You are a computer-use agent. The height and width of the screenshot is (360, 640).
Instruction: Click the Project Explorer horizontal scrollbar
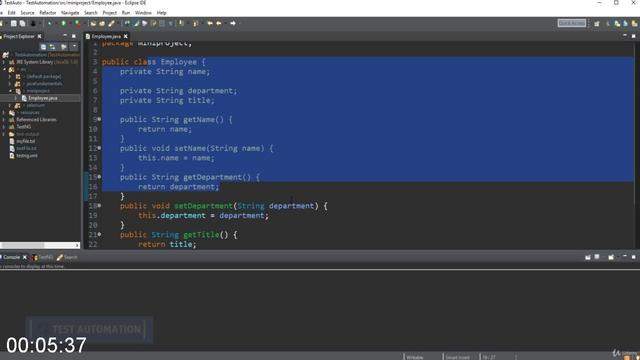click(40, 245)
